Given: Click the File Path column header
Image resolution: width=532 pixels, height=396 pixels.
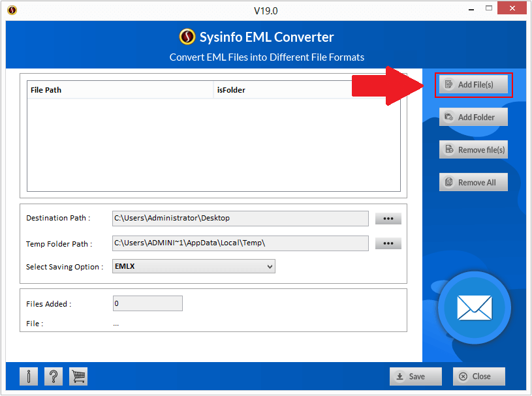Looking at the screenshot, I should tap(120, 90).
